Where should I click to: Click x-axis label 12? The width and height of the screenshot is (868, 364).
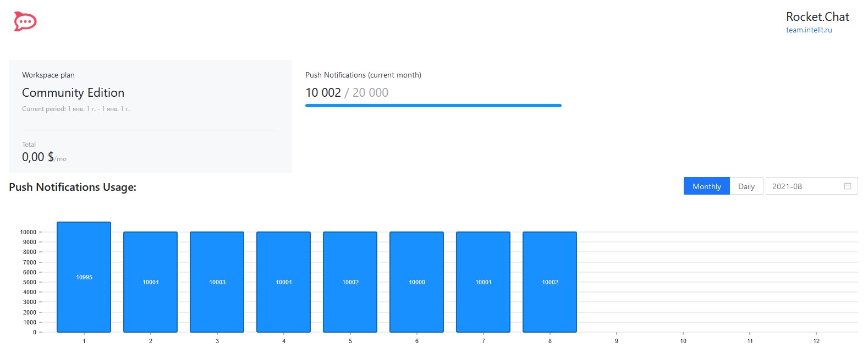pos(816,341)
